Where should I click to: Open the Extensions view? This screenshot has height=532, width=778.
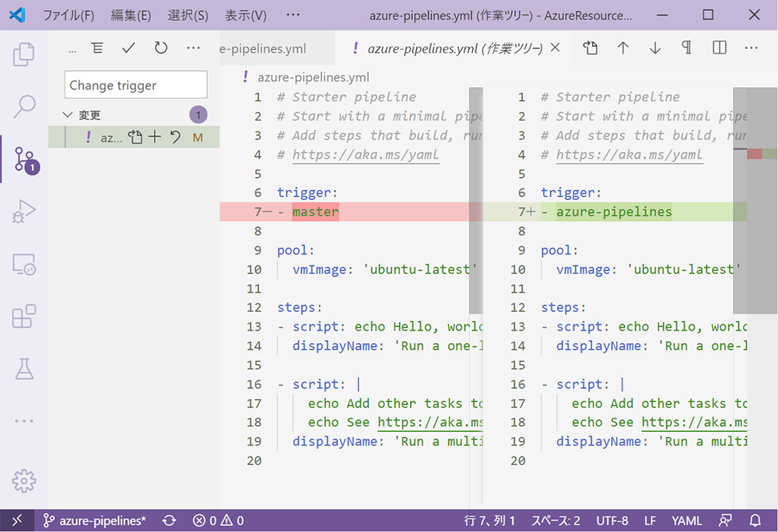[23, 317]
